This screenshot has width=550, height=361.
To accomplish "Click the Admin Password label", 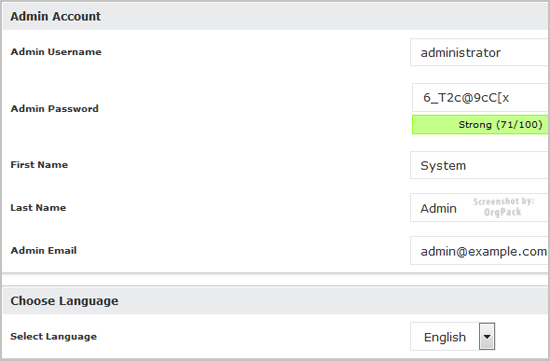I will [54, 108].
